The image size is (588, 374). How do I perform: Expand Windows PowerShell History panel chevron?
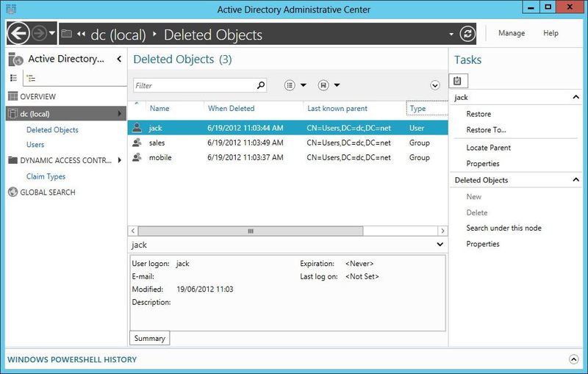tap(574, 359)
